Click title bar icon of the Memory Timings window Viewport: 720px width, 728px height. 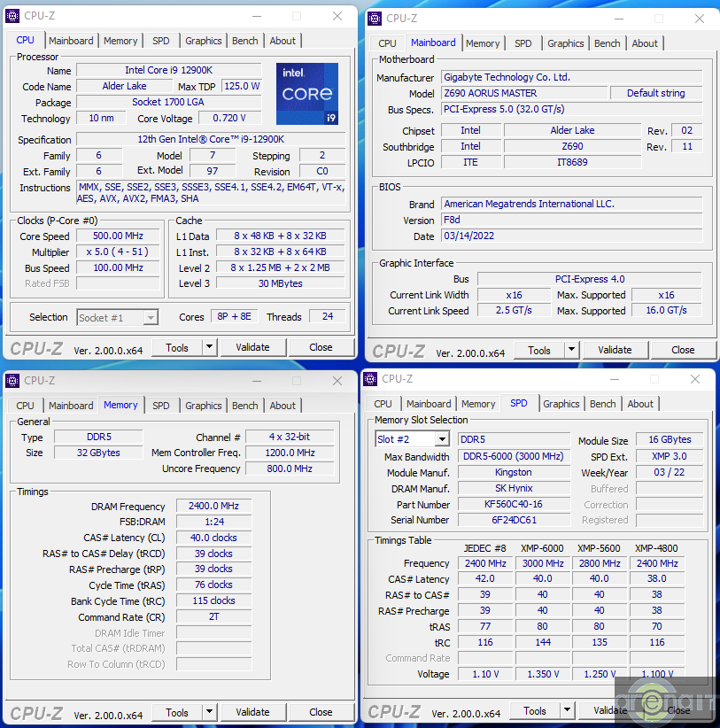coord(12,381)
